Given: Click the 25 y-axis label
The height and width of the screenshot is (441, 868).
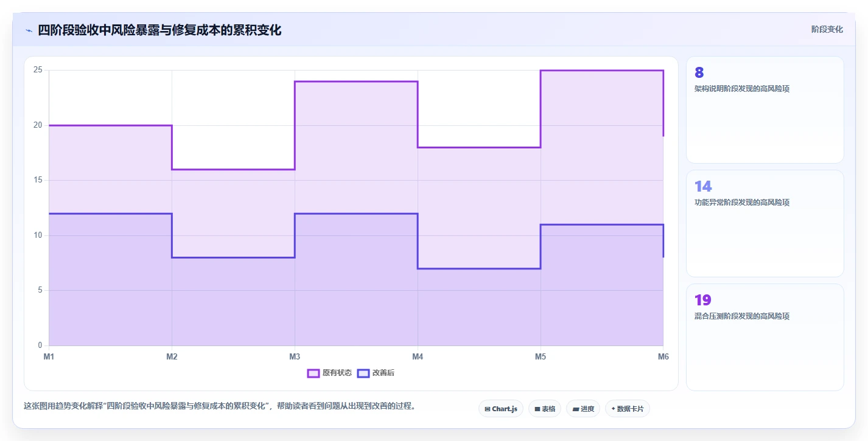Looking at the screenshot, I should pyautogui.click(x=38, y=70).
